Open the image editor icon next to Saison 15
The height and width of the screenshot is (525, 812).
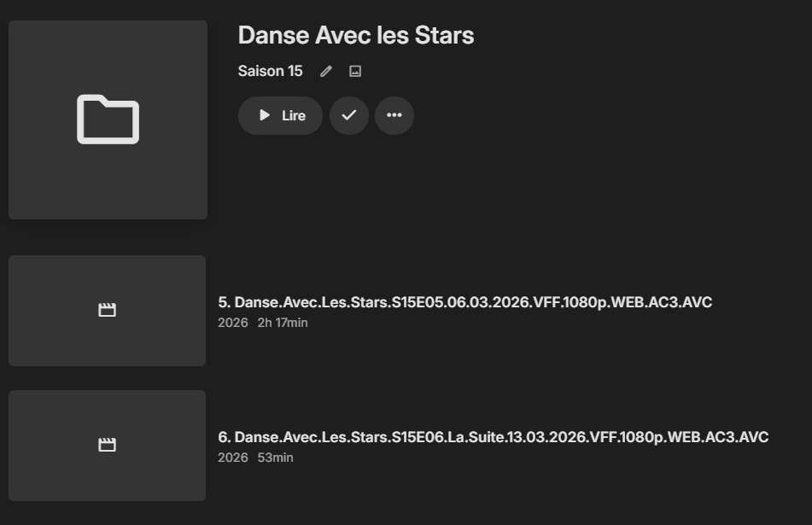[355, 72]
